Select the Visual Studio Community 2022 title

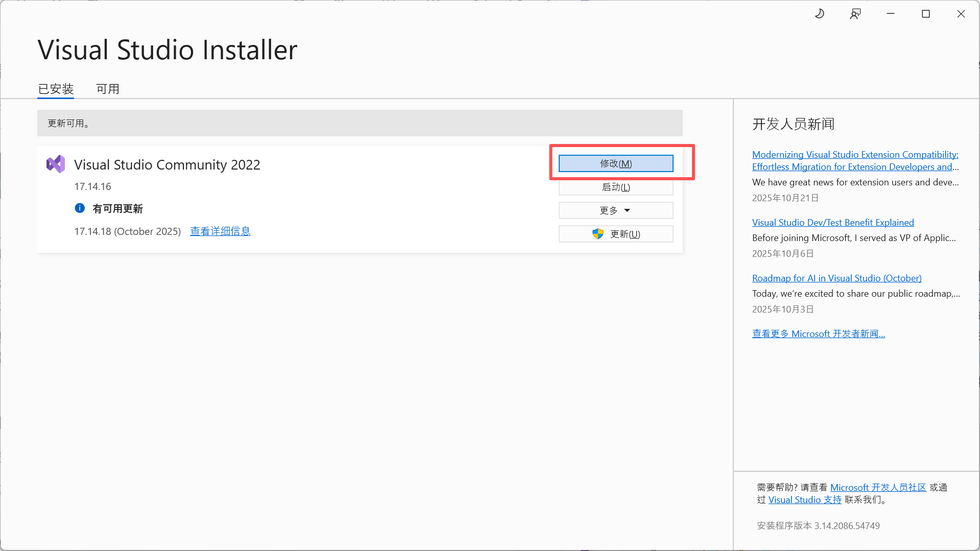(167, 164)
